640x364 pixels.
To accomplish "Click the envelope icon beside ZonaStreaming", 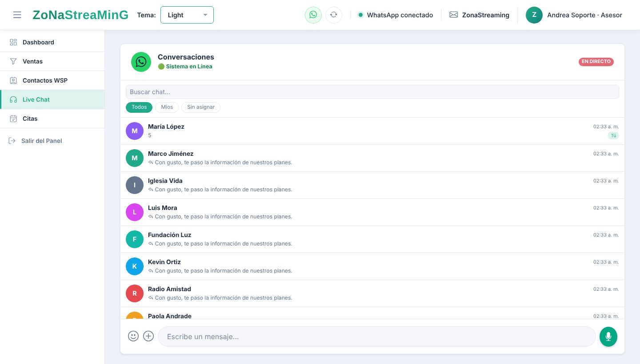I will 453,15.
